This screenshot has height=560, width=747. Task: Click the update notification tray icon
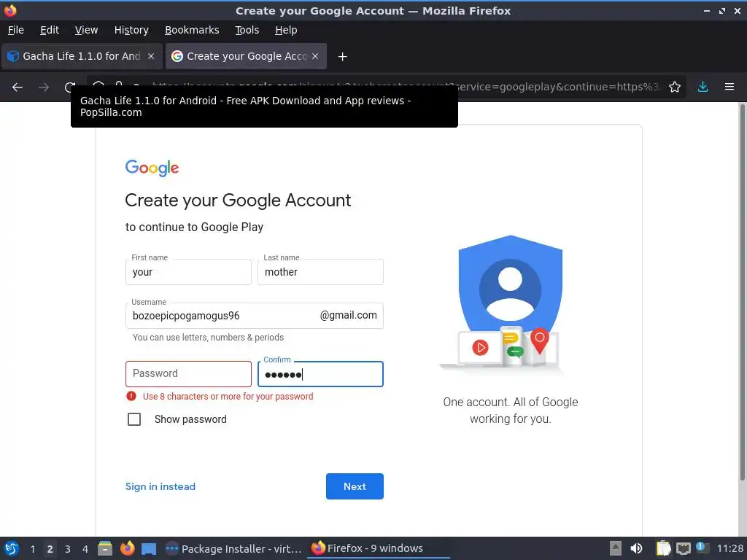click(x=703, y=548)
